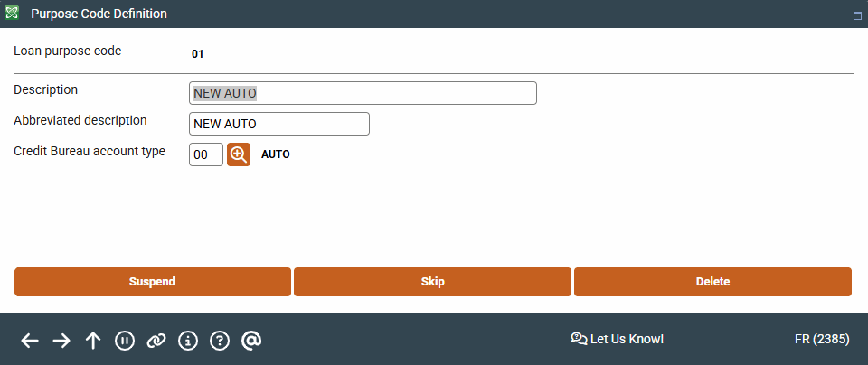The width and height of the screenshot is (868, 365).
Task: Click the @ symbol icon
Action: click(x=252, y=340)
